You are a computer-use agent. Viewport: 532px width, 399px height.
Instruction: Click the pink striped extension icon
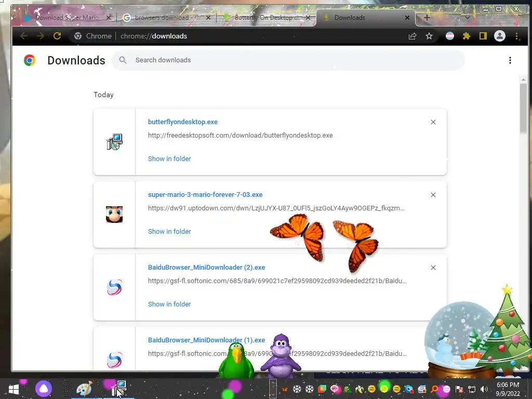point(450,36)
